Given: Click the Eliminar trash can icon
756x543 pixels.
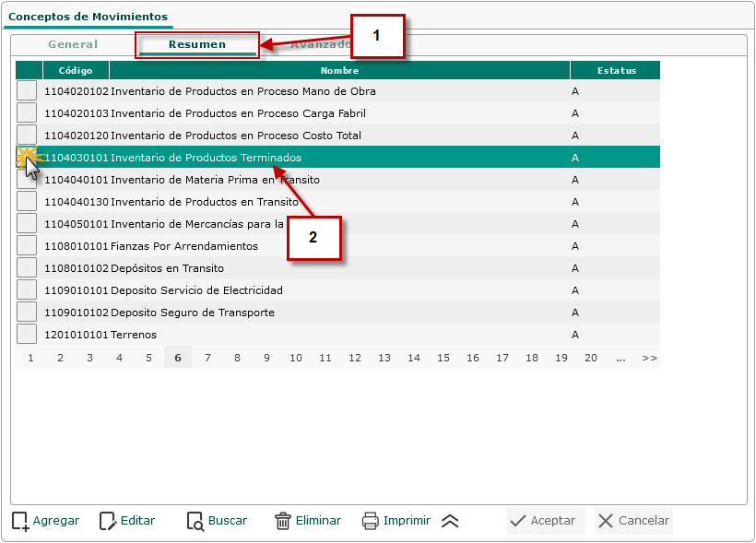Looking at the screenshot, I should 282,521.
